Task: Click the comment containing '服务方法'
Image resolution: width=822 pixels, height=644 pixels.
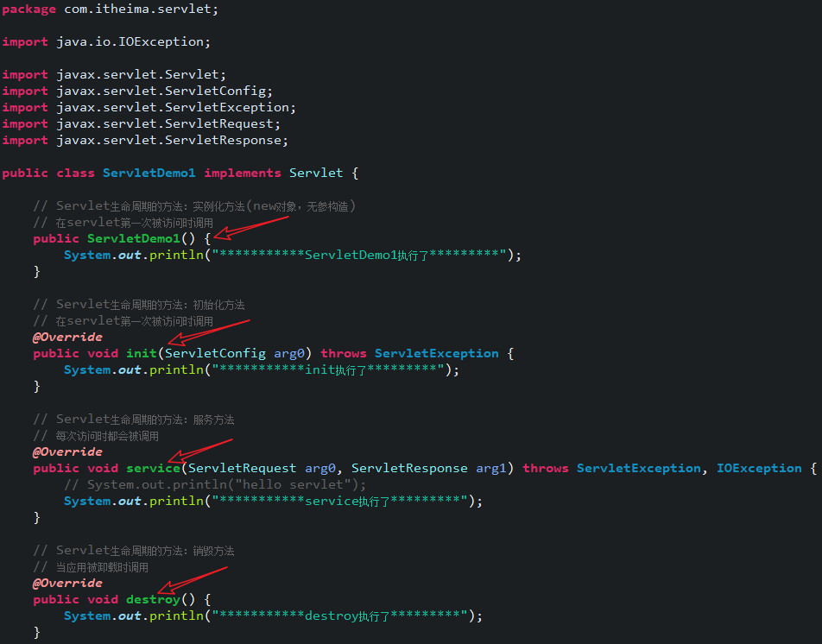Action: pyautogui.click(x=134, y=420)
